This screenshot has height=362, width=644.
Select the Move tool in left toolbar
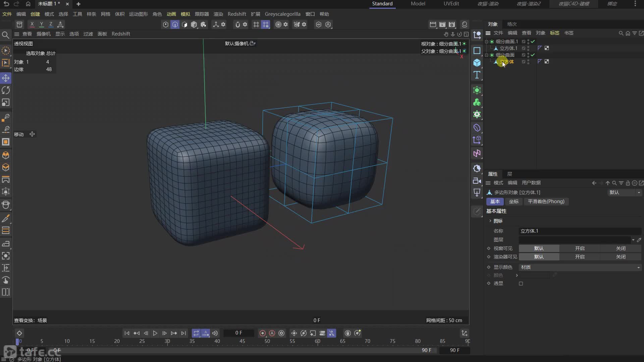click(6, 78)
